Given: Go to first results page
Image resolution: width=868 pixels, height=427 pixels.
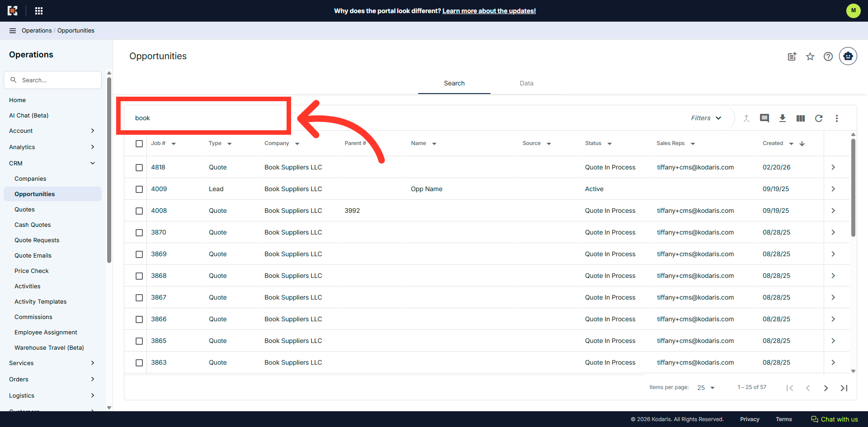Looking at the screenshot, I should click(x=790, y=388).
